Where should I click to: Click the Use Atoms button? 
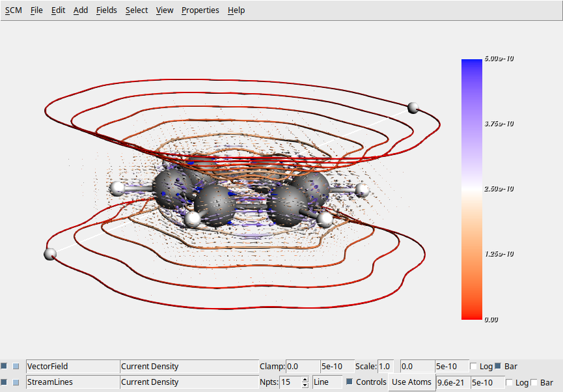pyautogui.click(x=411, y=382)
